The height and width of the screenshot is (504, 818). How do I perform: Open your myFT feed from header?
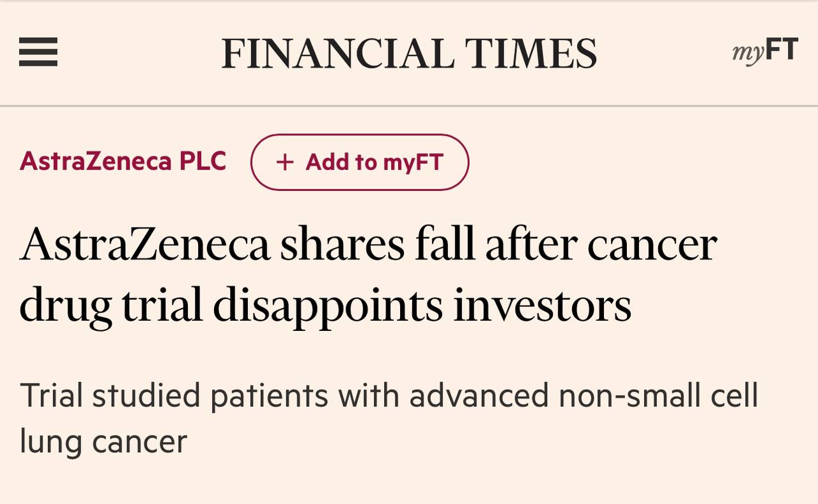[x=765, y=52]
